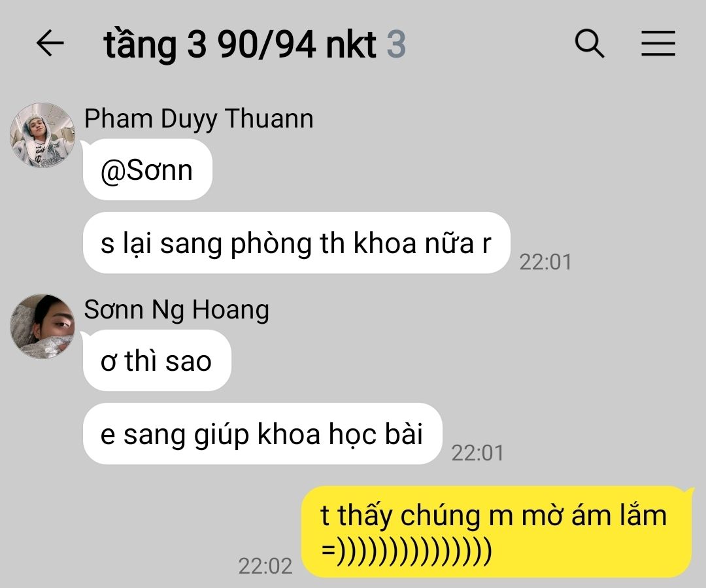This screenshot has height=588, width=706.
Task: Open Sơnn Ng Hoang's profile avatar
Action: (x=42, y=326)
